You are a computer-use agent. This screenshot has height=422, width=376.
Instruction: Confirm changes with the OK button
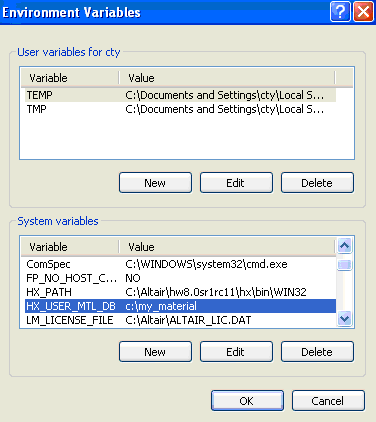pyautogui.click(x=247, y=401)
